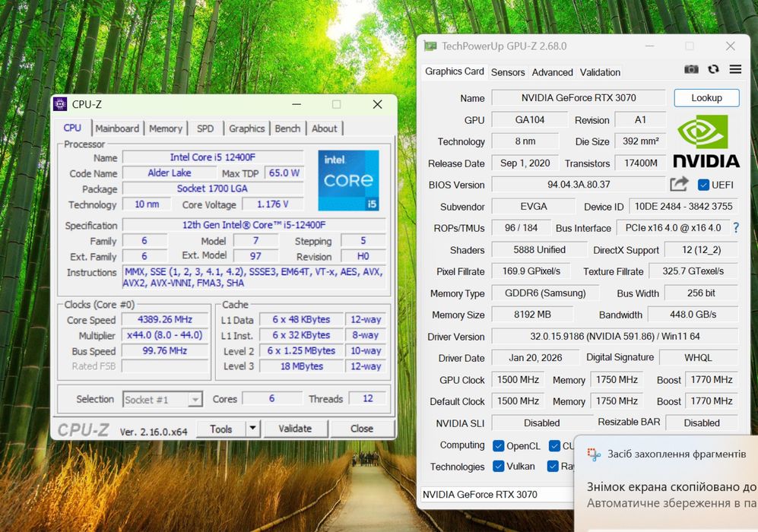
Task: Click the Lookup button in GPU-Z
Action: (706, 97)
